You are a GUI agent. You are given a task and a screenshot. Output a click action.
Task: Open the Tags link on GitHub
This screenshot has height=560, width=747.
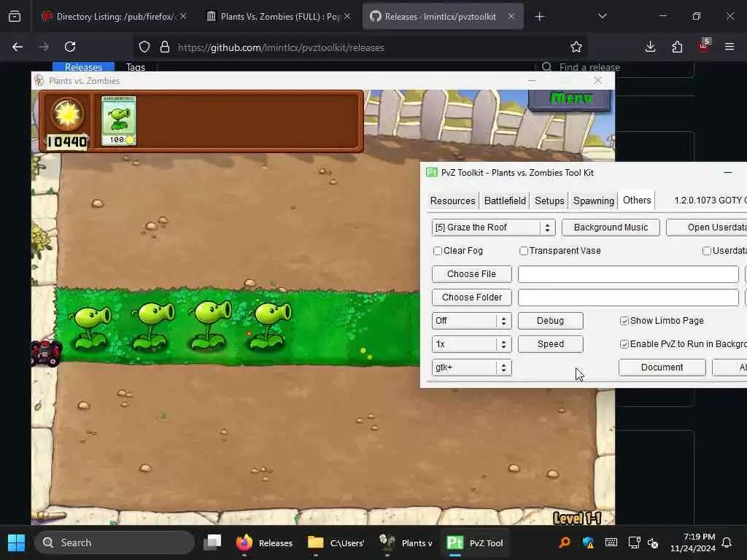pyautogui.click(x=136, y=67)
